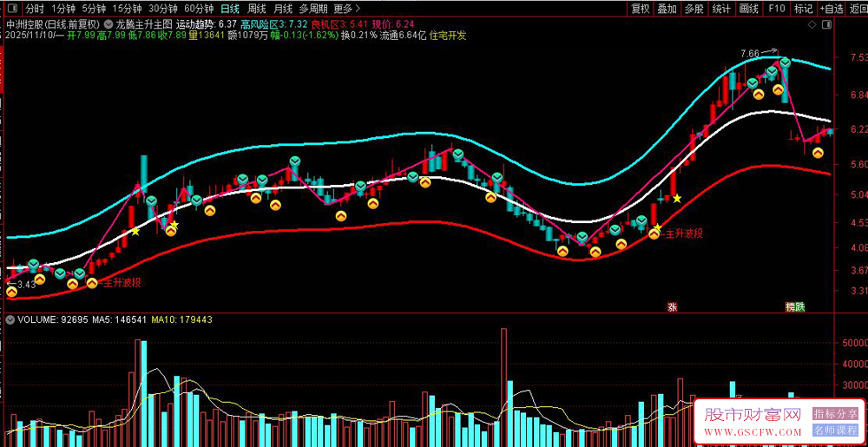Click the 运动趋势: 6.37 legend value

pos(207,25)
